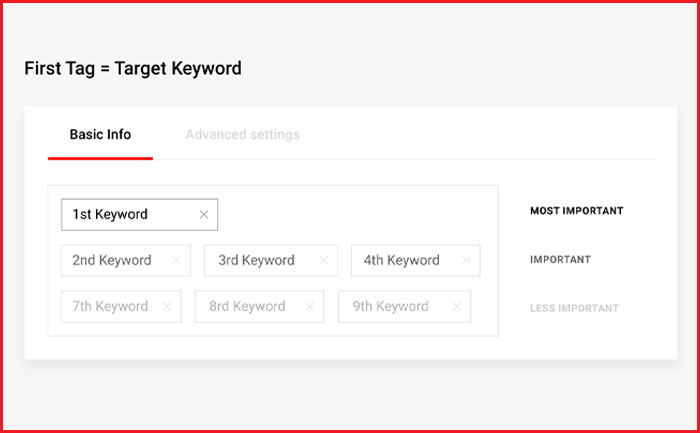Select the 1st Keyword tag text
Viewport: 700px width, 433px height.
coord(110,215)
